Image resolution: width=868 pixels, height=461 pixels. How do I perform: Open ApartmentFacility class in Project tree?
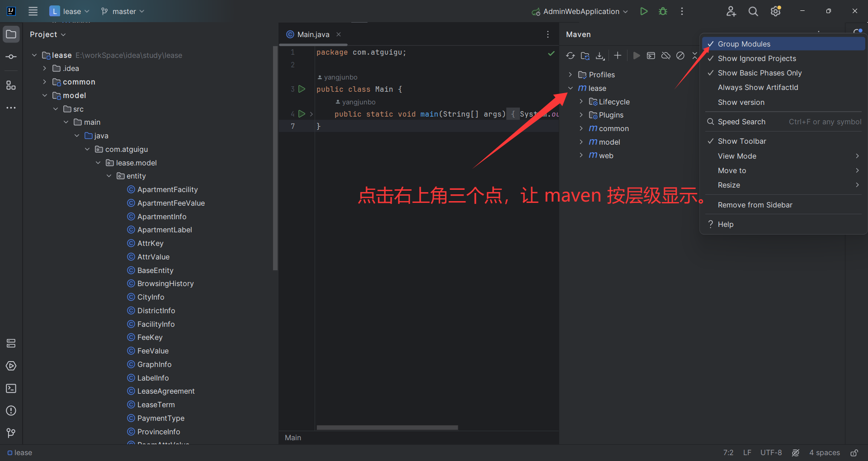[x=167, y=189]
